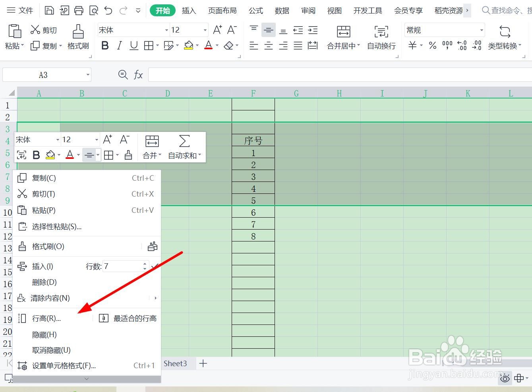Open the 宋体 font name dropdown
532x392 pixels.
click(x=166, y=30)
